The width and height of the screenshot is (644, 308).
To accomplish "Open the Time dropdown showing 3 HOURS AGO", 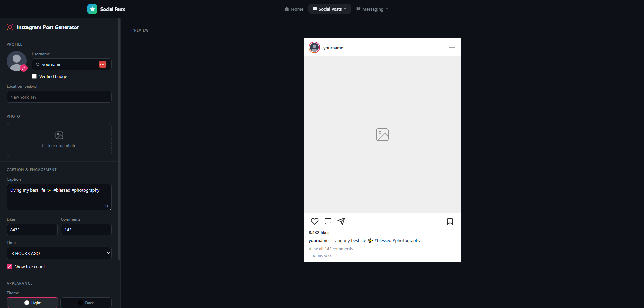I will (x=59, y=253).
